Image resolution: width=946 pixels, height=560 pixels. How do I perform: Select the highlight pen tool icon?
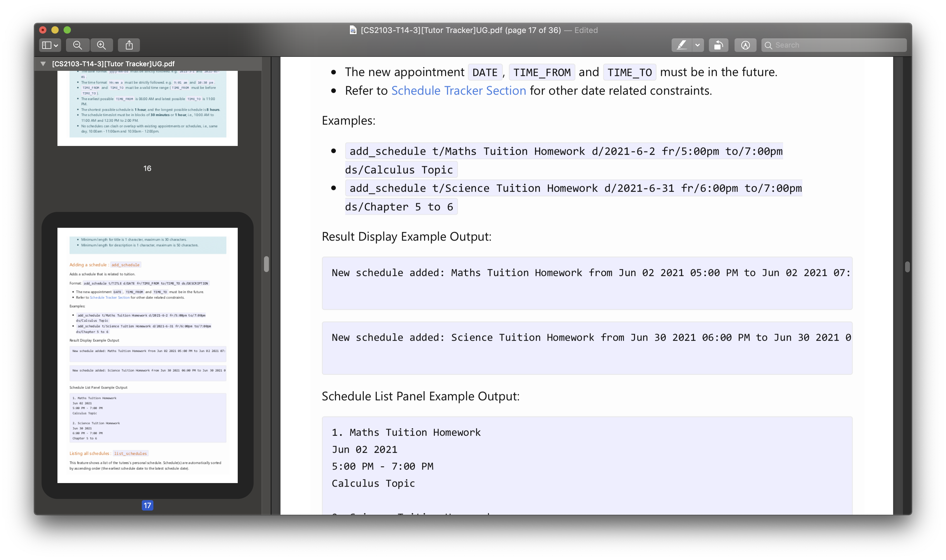[681, 45]
